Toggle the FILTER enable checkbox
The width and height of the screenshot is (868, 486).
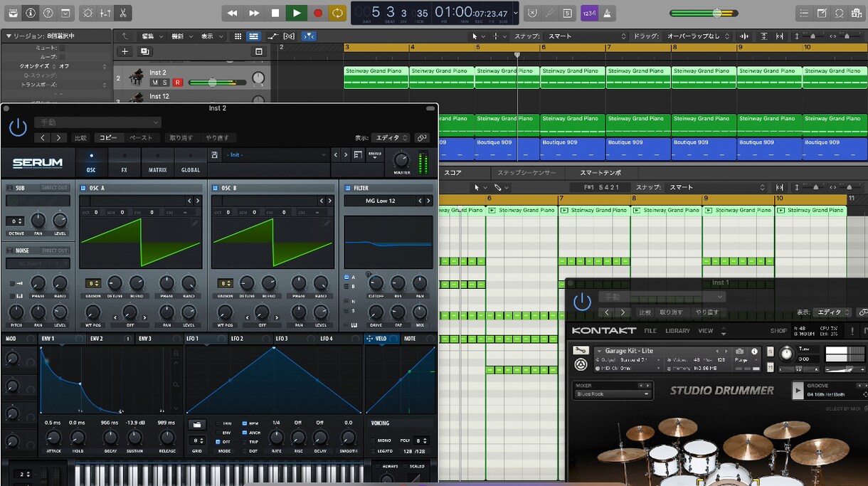coord(348,188)
